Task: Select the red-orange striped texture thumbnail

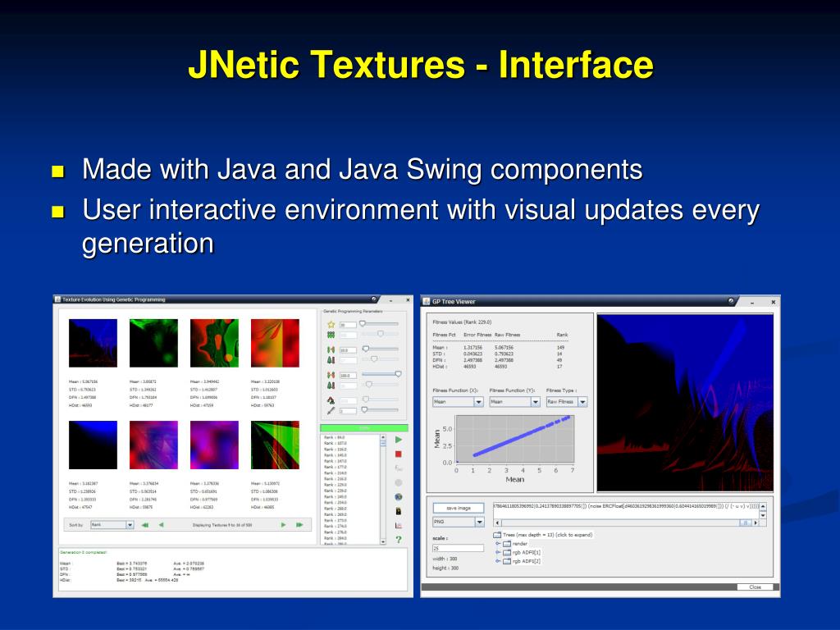Action: 275,343
